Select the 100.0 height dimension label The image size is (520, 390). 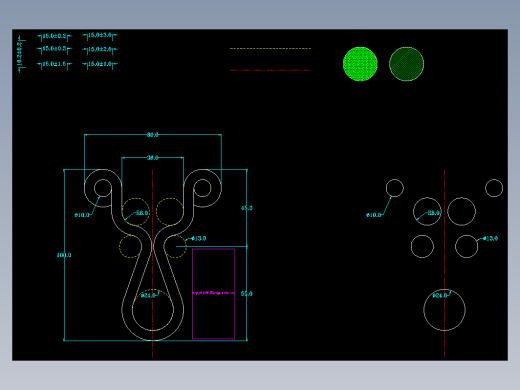tap(64, 255)
